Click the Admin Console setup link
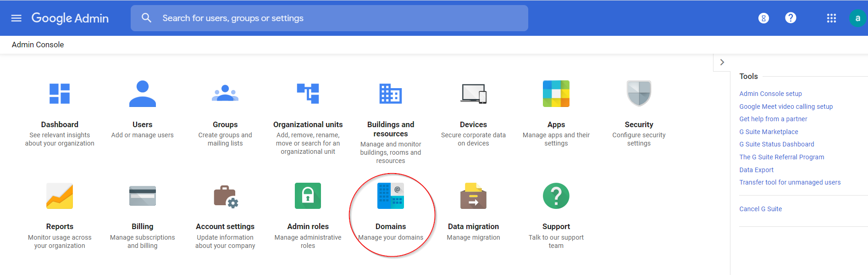 [770, 94]
